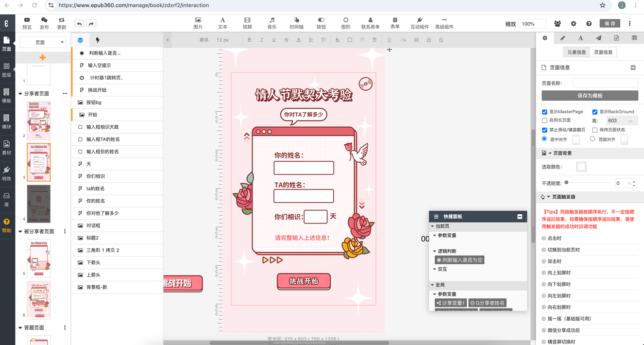This screenshot has width=644, height=345.
Task: Collapse the 被分享者页面 group
Action: coord(20,232)
